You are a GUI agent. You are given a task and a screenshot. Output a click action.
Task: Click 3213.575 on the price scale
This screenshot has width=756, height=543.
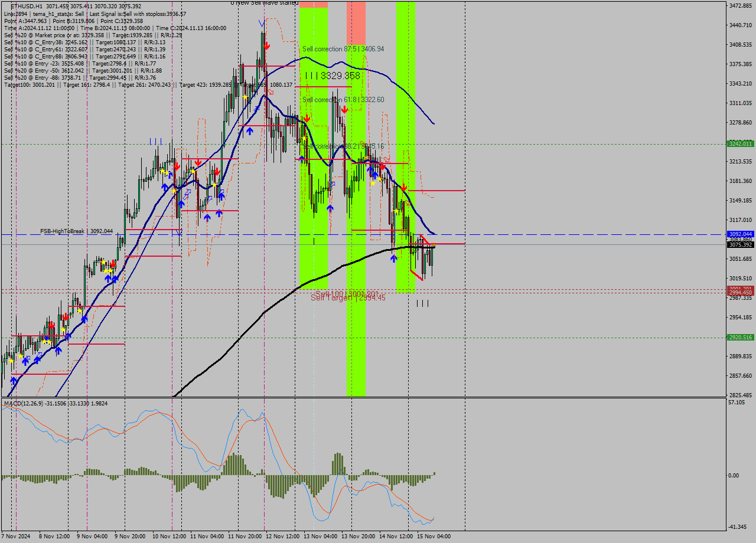(741, 161)
